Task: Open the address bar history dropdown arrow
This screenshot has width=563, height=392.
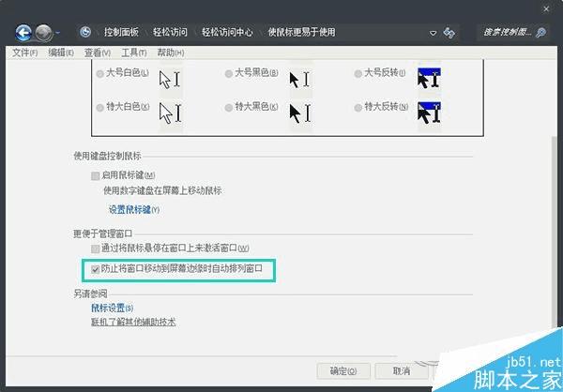Action: click(433, 33)
